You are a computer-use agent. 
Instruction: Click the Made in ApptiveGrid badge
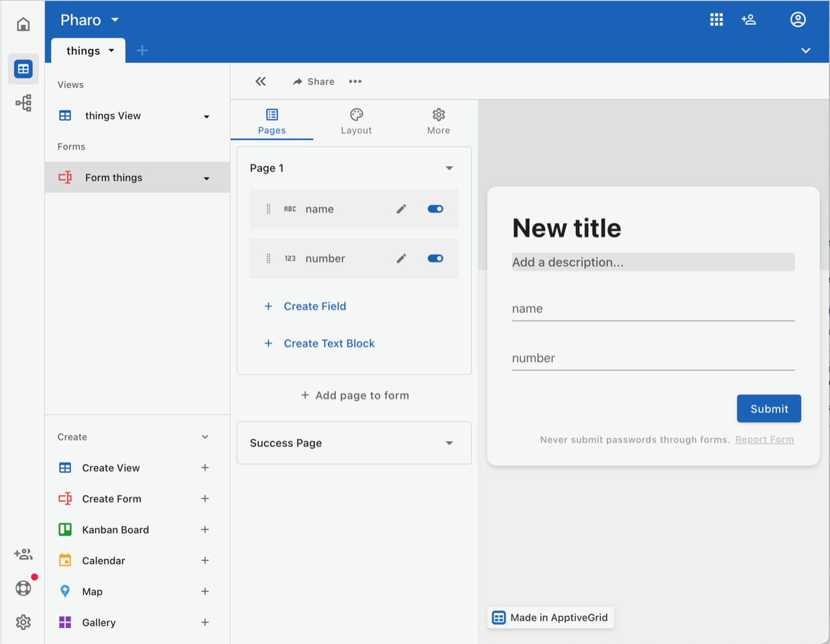click(550, 618)
